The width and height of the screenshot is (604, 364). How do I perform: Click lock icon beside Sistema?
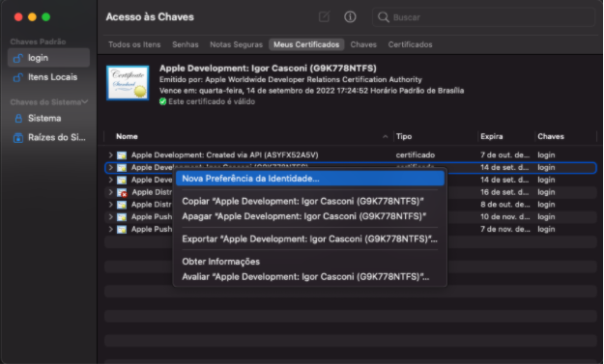pyautogui.click(x=18, y=118)
